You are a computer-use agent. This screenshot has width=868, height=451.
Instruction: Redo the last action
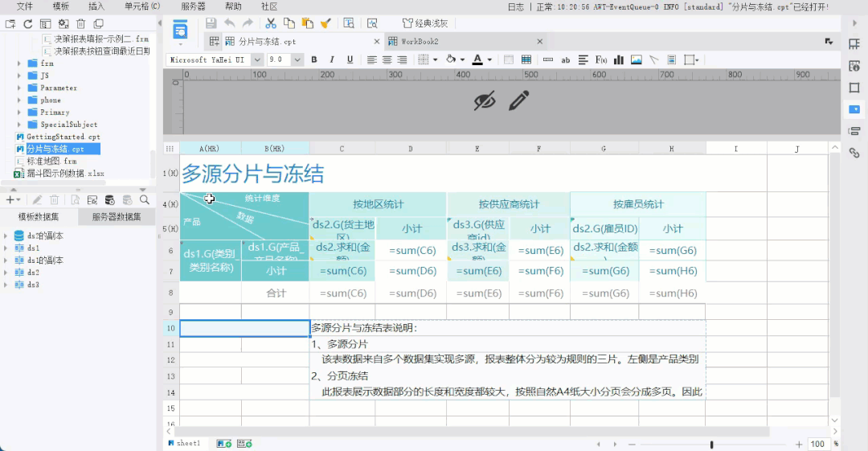248,23
